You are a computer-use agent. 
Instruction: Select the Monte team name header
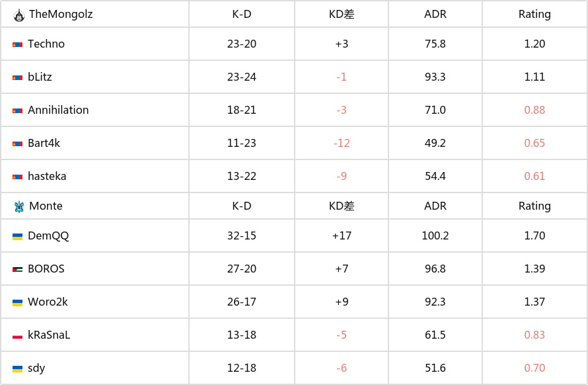point(46,206)
